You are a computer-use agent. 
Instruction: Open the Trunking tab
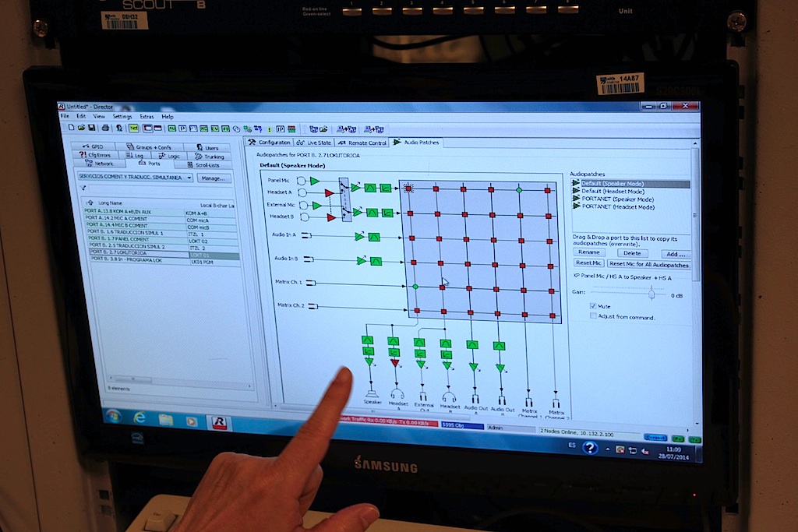[210, 157]
